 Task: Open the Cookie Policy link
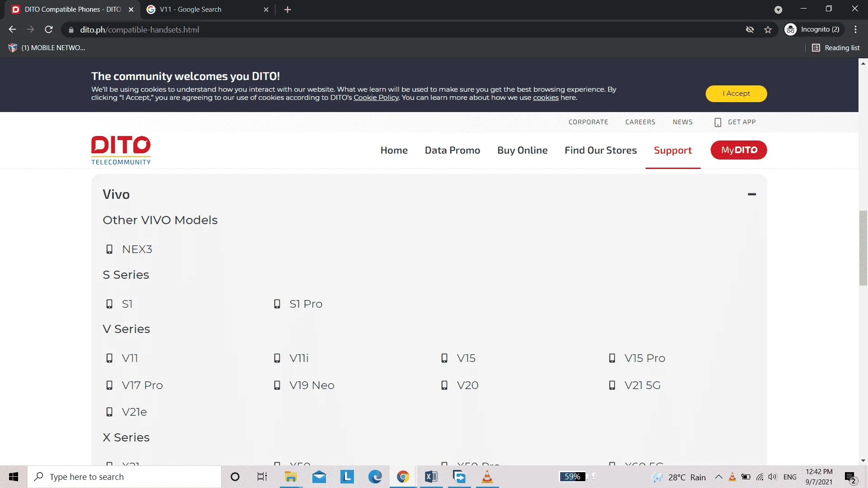point(376,98)
